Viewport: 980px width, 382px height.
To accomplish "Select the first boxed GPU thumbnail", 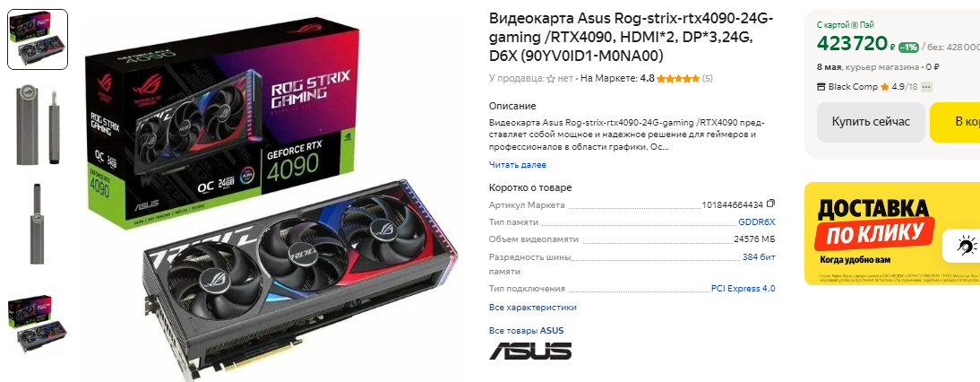I will pos(38,39).
